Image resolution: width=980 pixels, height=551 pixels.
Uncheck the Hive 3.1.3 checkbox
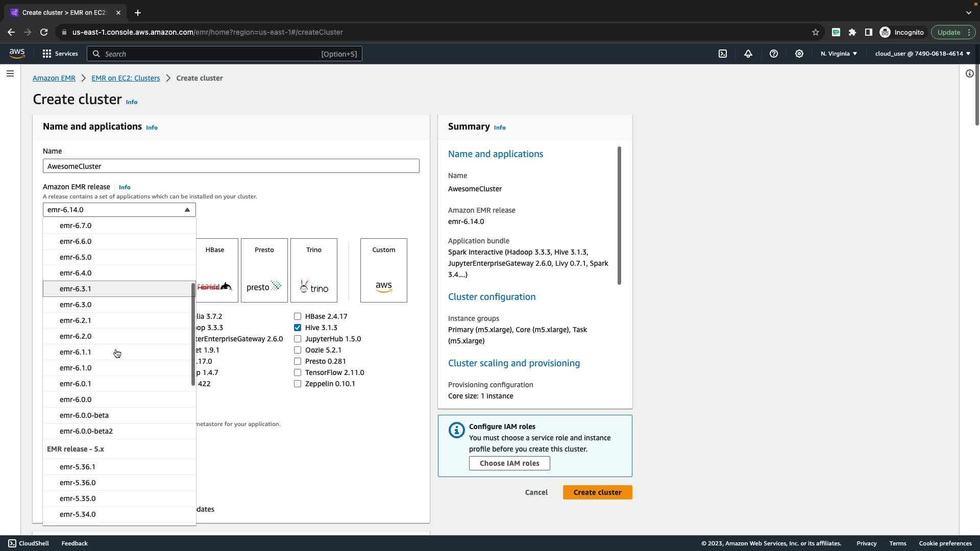pos(298,328)
